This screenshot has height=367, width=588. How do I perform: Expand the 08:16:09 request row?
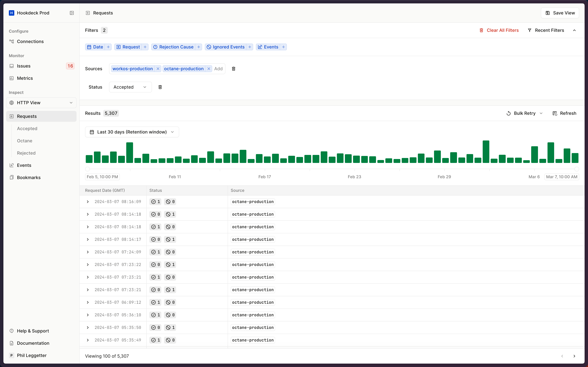88,202
